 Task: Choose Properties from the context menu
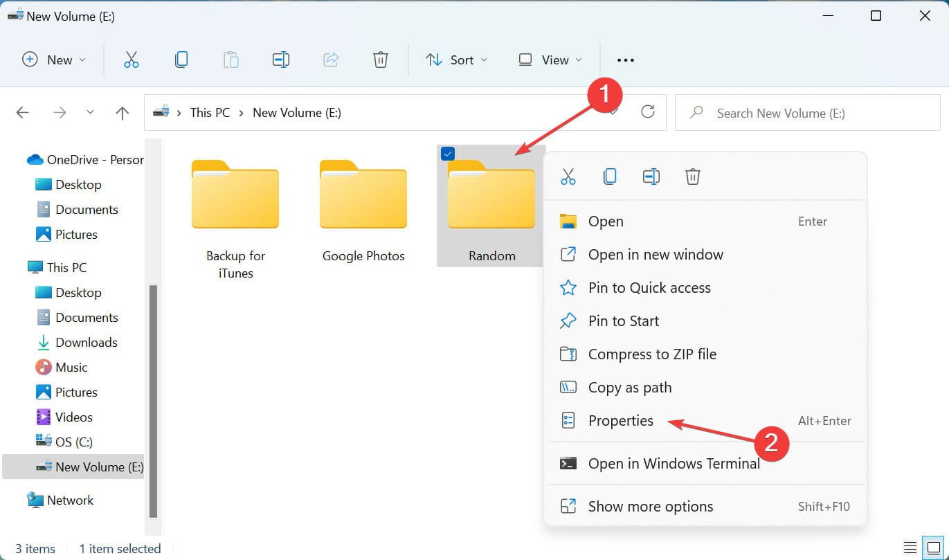tap(705, 421)
